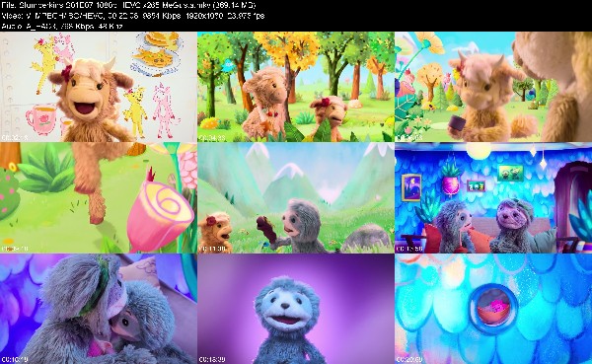Open thumbnail of sloth and cow by mountains
592x364 pixels.
pos(296,198)
